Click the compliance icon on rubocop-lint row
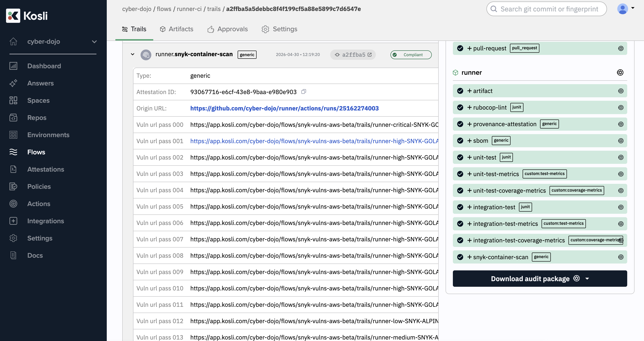 click(621, 107)
